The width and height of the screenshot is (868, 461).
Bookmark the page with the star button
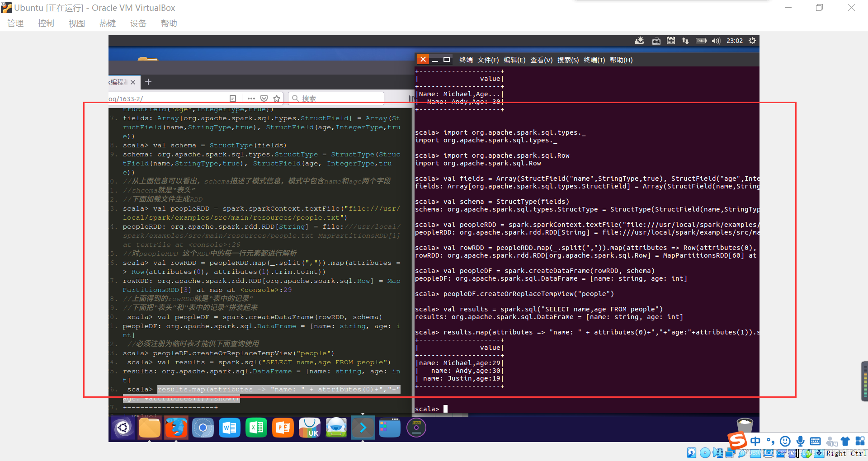click(277, 98)
